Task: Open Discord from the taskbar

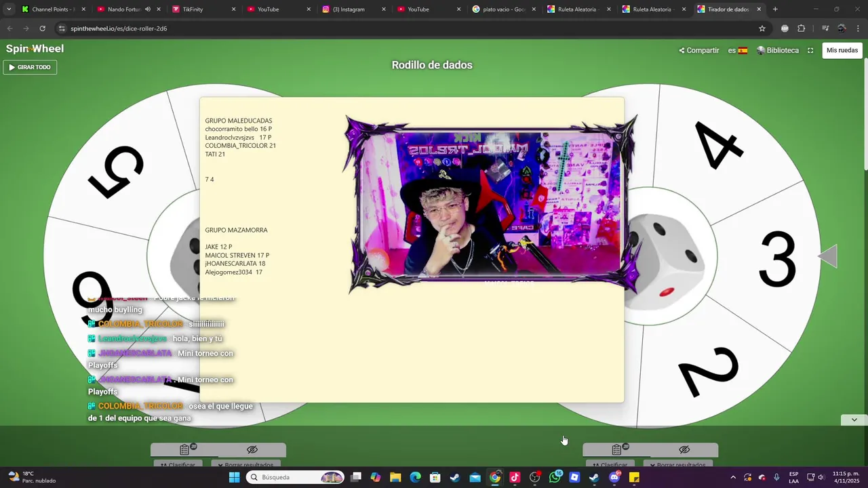Action: (x=614, y=477)
